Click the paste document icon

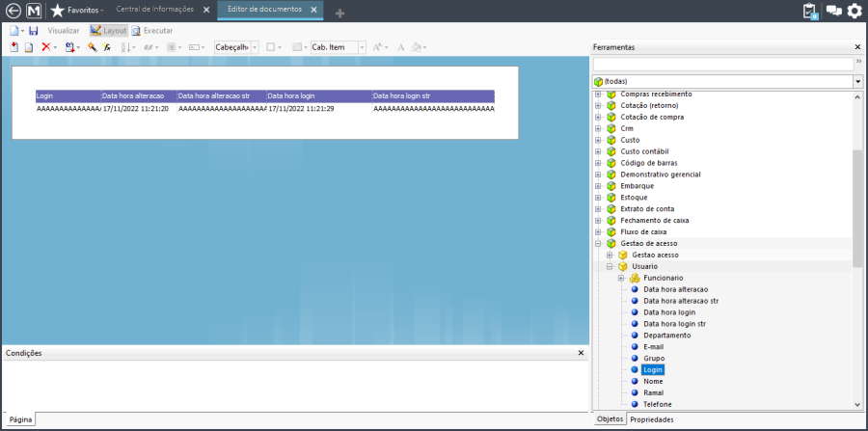coord(69,47)
